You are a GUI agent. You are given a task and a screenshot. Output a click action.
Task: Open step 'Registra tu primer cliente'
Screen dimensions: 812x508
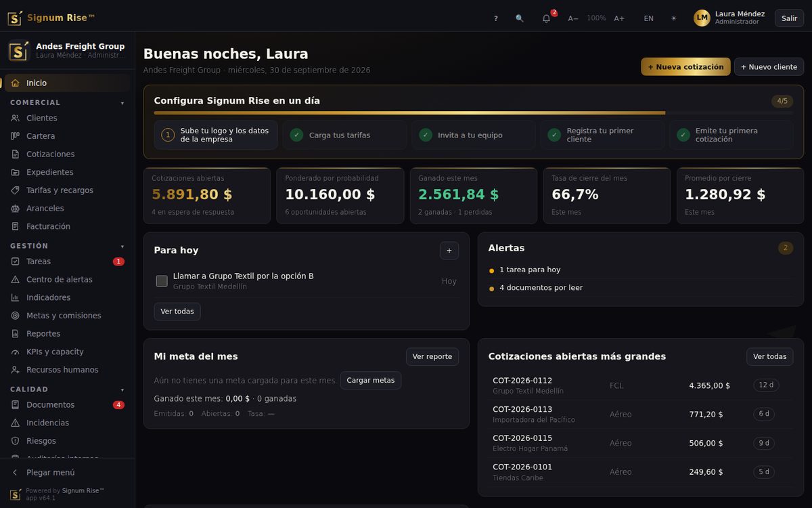(602, 135)
